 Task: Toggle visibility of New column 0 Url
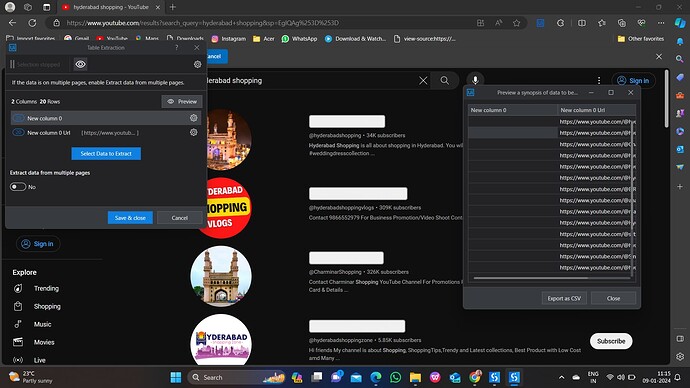[18, 132]
